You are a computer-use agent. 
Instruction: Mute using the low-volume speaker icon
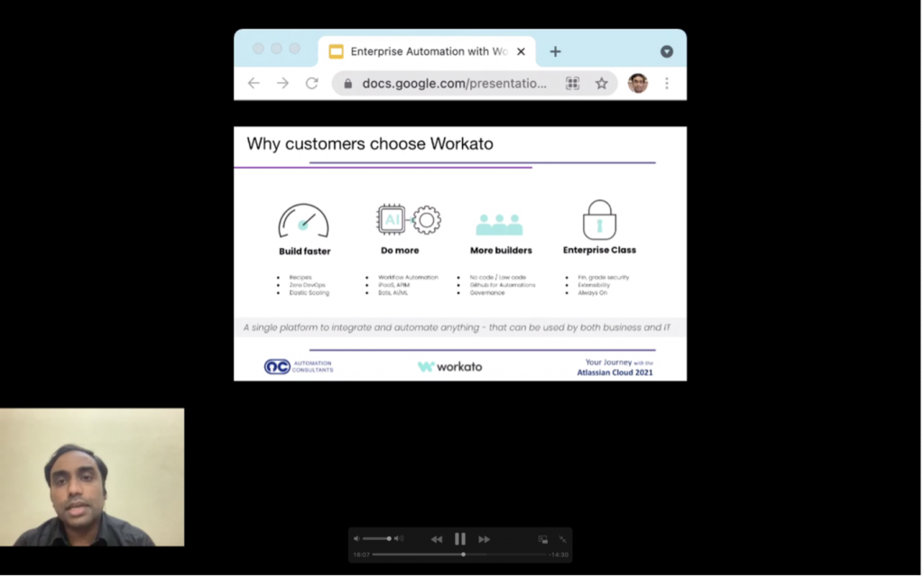click(356, 538)
